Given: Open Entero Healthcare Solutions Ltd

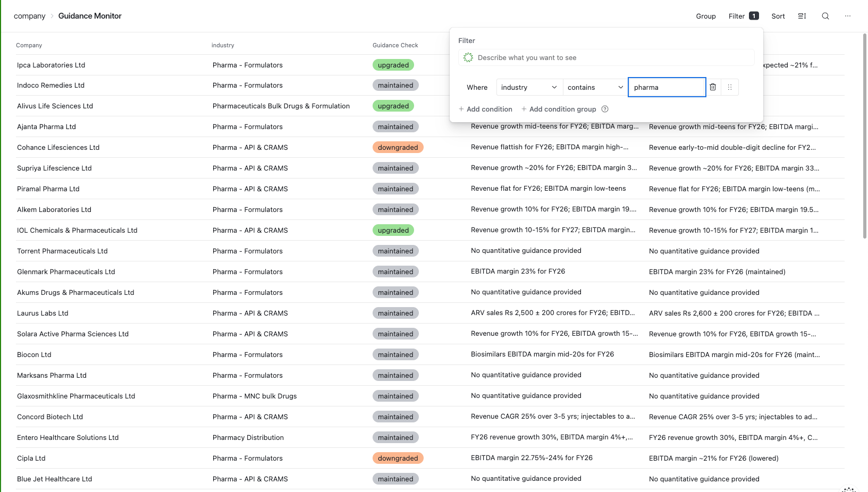Looking at the screenshot, I should [x=68, y=437].
